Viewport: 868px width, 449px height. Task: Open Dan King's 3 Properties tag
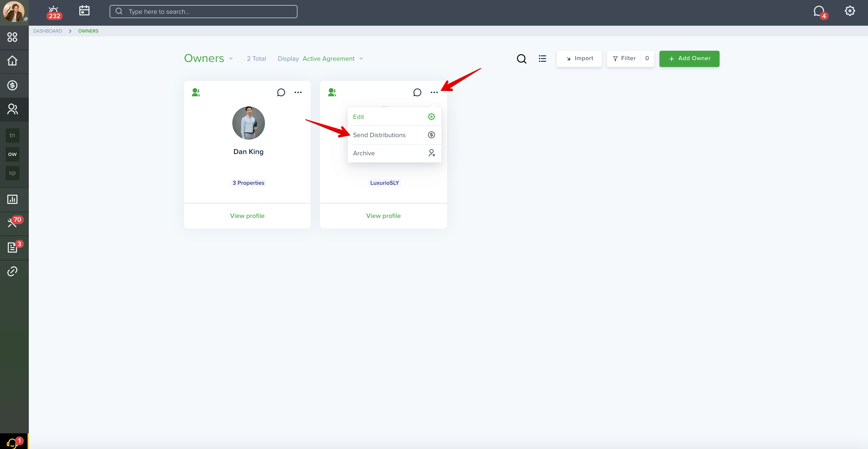click(x=248, y=183)
